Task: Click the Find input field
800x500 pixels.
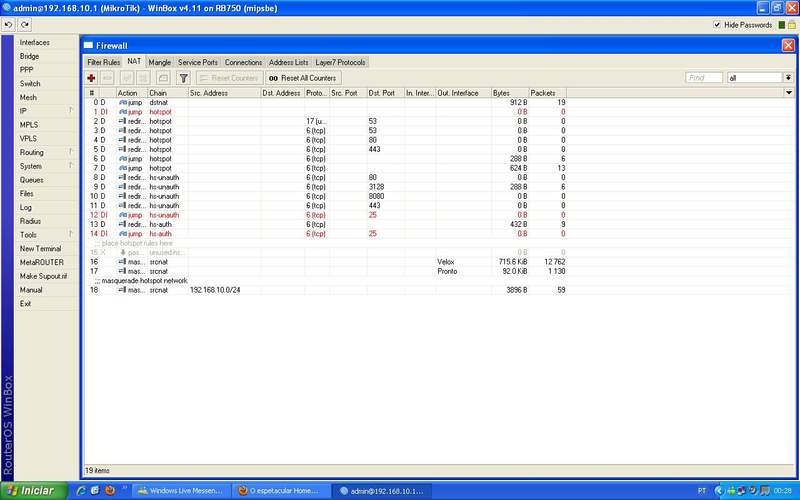Action: tap(704, 78)
